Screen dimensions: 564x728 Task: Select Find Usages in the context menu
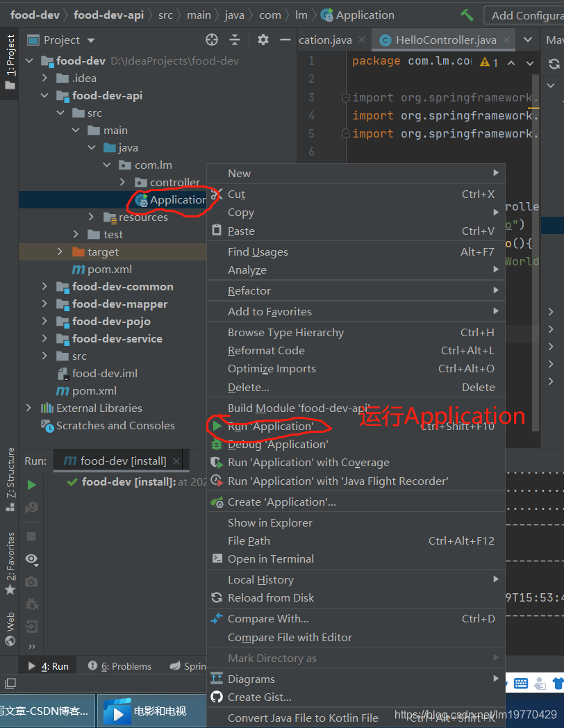[356, 251]
